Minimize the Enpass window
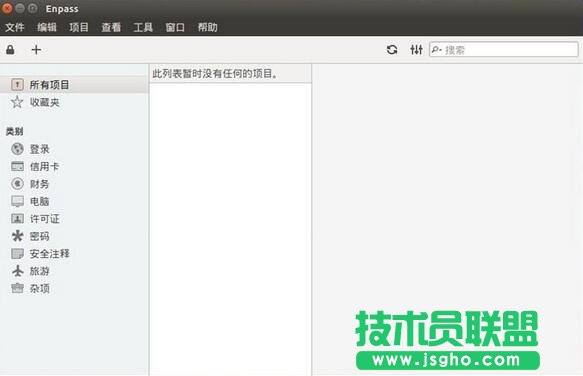 coord(20,8)
